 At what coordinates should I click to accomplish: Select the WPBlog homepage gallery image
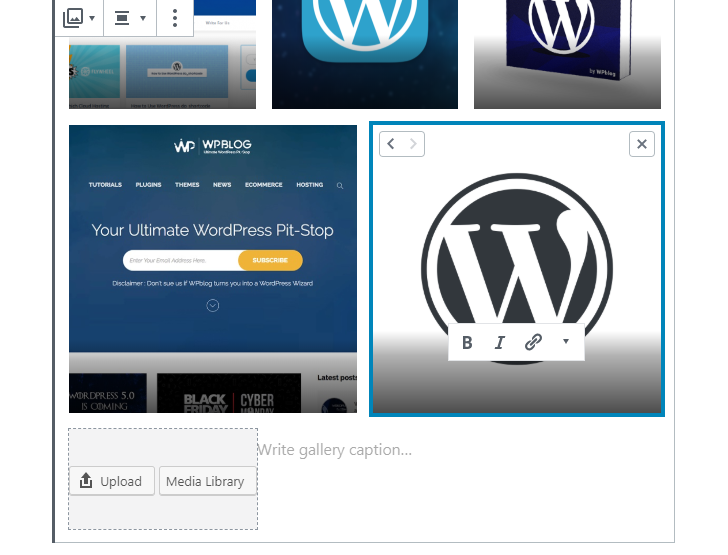coord(213,268)
